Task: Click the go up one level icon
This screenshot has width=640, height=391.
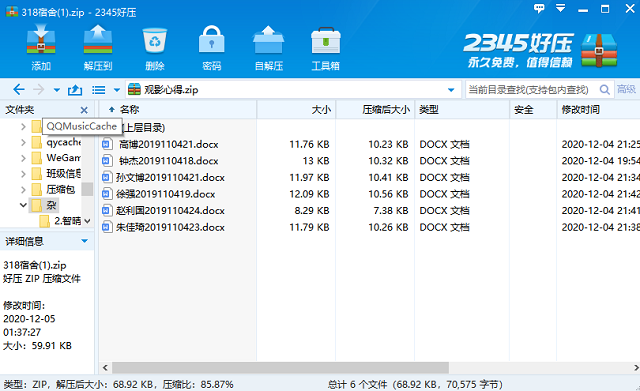Action: (x=75, y=89)
